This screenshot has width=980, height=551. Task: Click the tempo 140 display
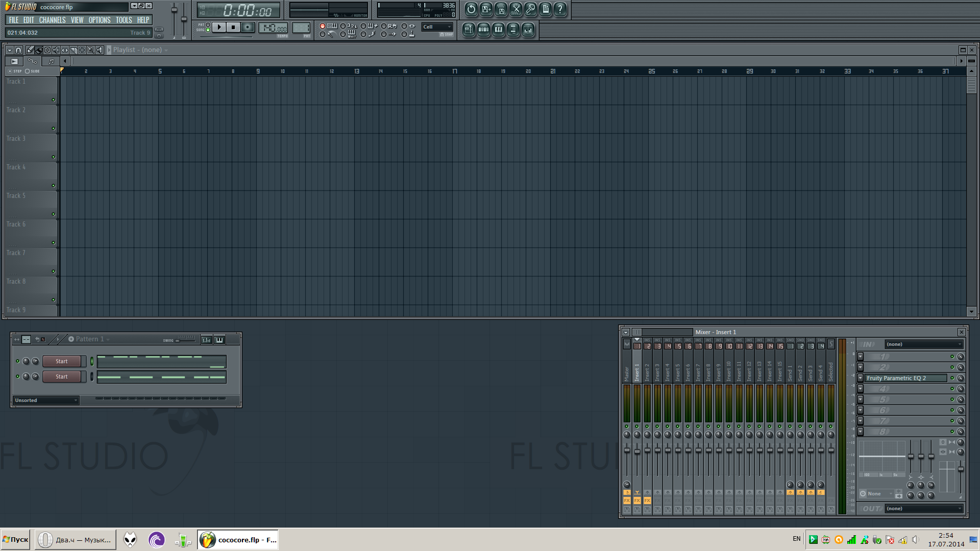[273, 28]
